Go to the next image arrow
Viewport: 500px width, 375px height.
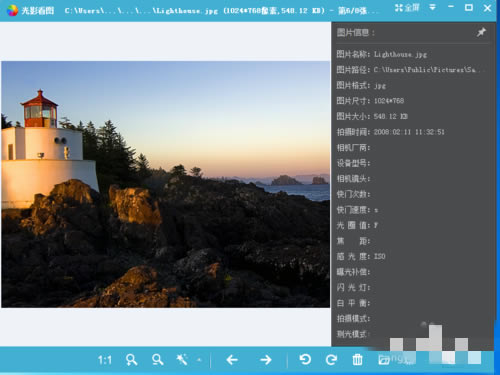tap(266, 360)
